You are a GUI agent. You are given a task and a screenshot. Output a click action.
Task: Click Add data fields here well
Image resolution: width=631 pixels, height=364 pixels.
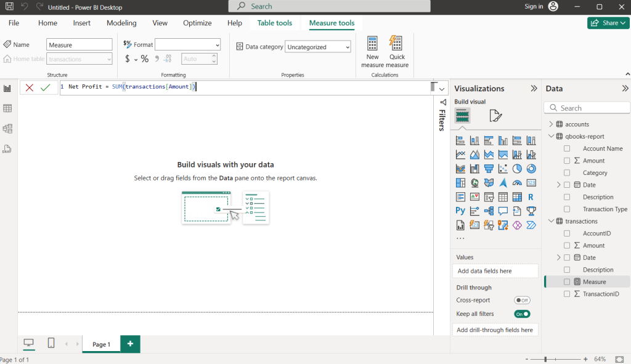click(x=495, y=270)
